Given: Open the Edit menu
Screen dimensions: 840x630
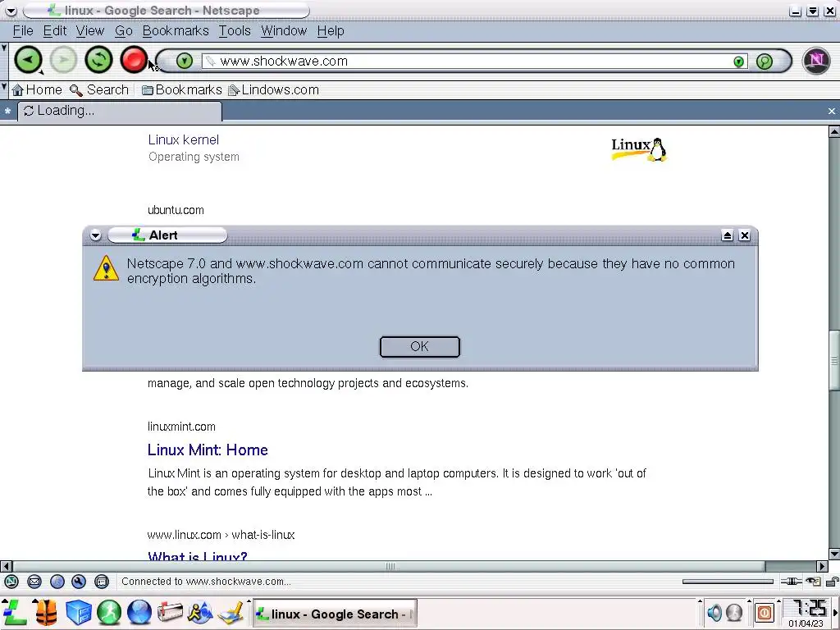Looking at the screenshot, I should tap(55, 31).
